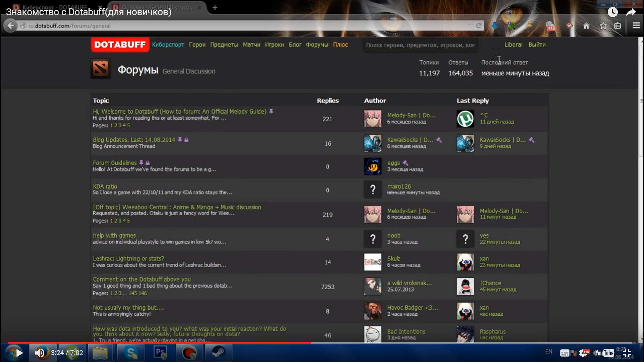Toggle subtitles with the captions icon

click(x=565, y=353)
